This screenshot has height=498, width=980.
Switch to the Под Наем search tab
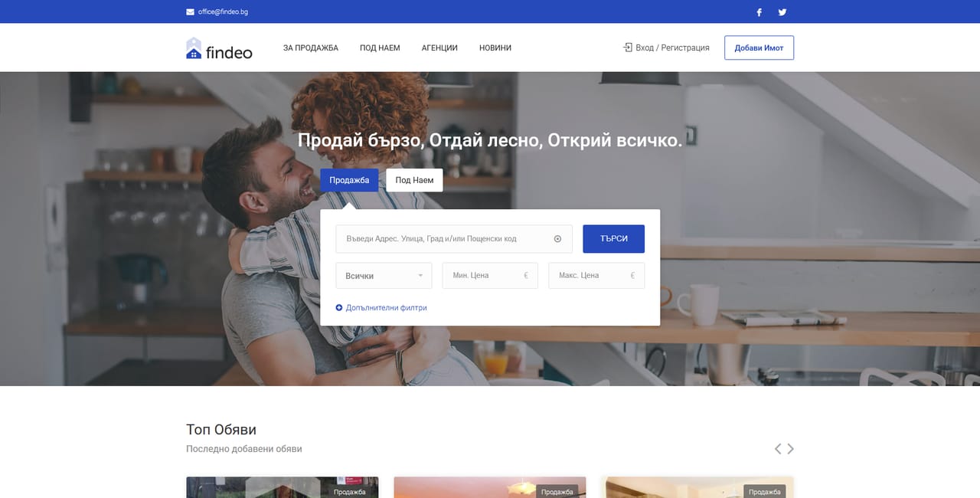pyautogui.click(x=414, y=180)
